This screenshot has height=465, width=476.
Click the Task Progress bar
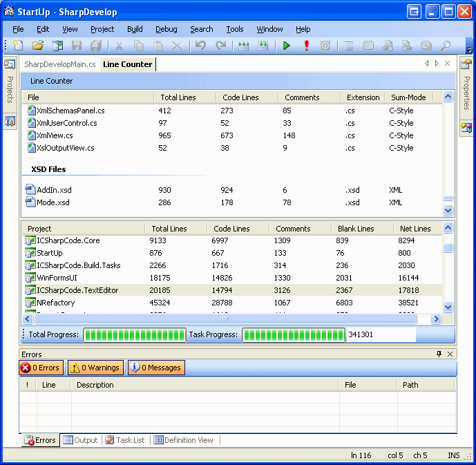pyautogui.click(x=293, y=335)
